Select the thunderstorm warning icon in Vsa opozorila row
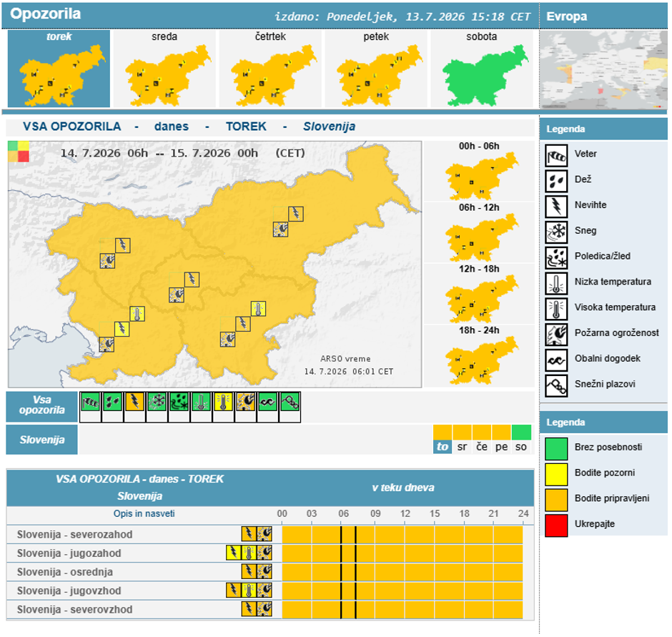672x637 pixels. pos(135,402)
